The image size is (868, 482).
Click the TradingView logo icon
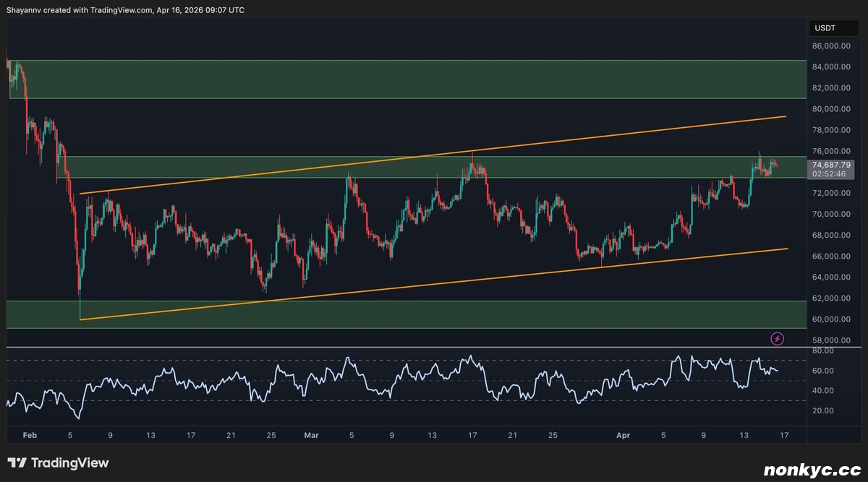(17, 463)
